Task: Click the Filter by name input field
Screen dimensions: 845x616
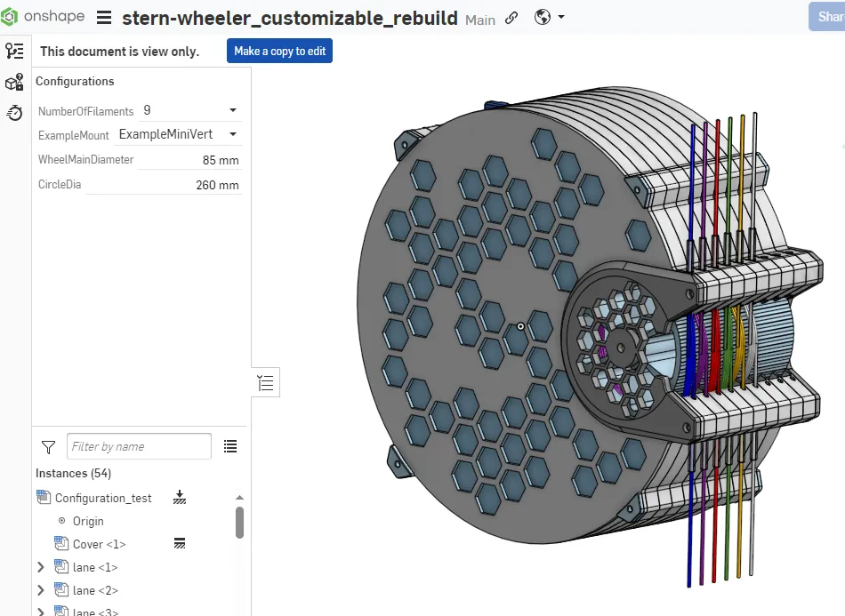Action: click(x=140, y=446)
